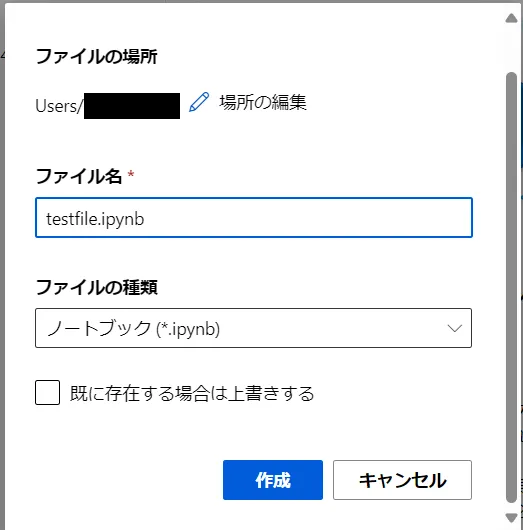Click the ファイル名 label
The image size is (523, 530).
[78, 176]
